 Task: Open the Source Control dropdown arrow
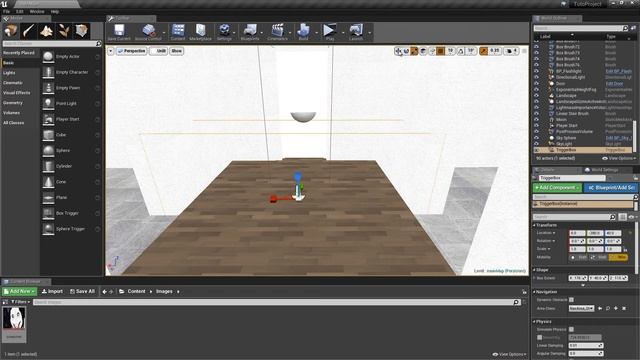point(164,33)
